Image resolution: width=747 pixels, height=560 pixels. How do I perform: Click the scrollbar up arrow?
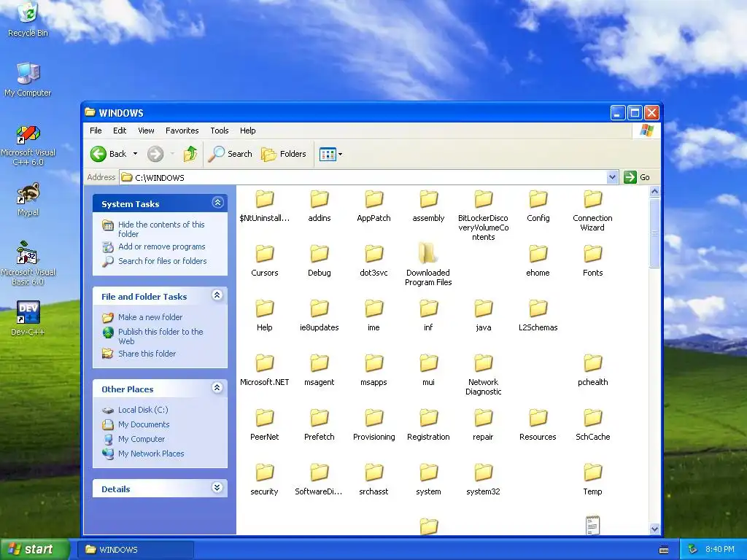click(654, 192)
